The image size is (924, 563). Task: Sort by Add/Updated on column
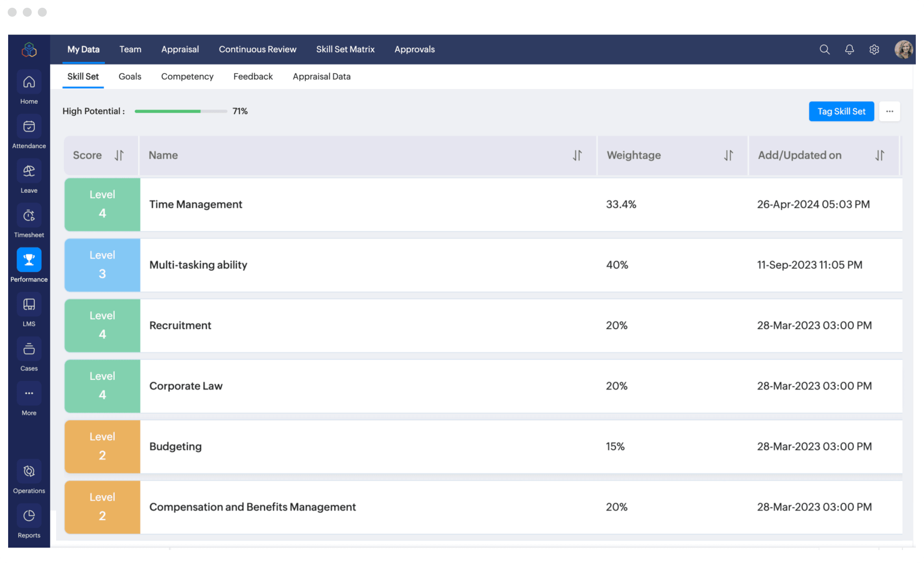pyautogui.click(x=879, y=155)
